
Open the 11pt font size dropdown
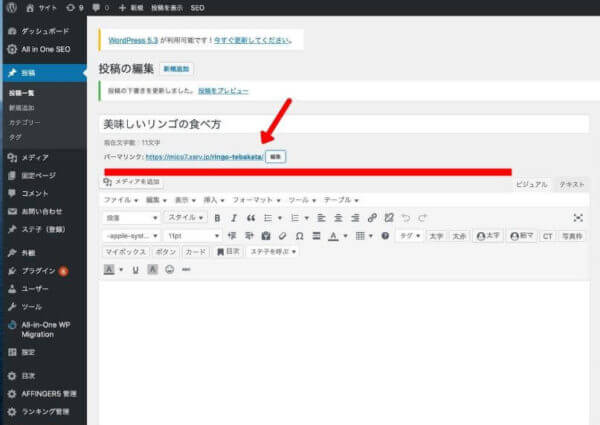coord(193,236)
